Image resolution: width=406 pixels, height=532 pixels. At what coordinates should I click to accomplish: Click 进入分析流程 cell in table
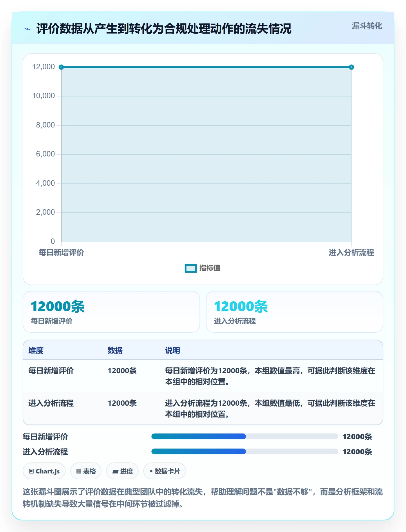point(51,403)
